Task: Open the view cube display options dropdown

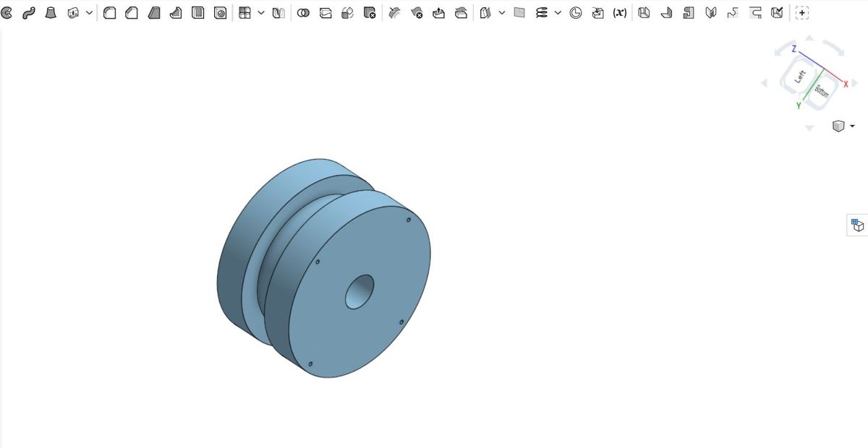Action: 851,126
